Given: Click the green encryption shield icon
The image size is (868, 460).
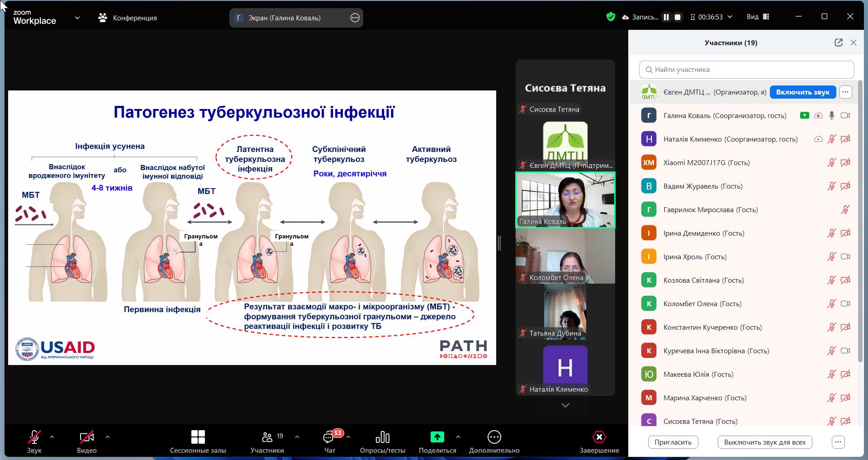Looking at the screenshot, I should coord(611,17).
